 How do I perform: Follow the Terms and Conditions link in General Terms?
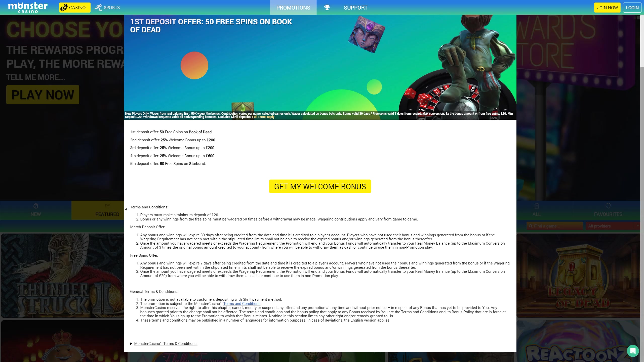tap(242, 304)
